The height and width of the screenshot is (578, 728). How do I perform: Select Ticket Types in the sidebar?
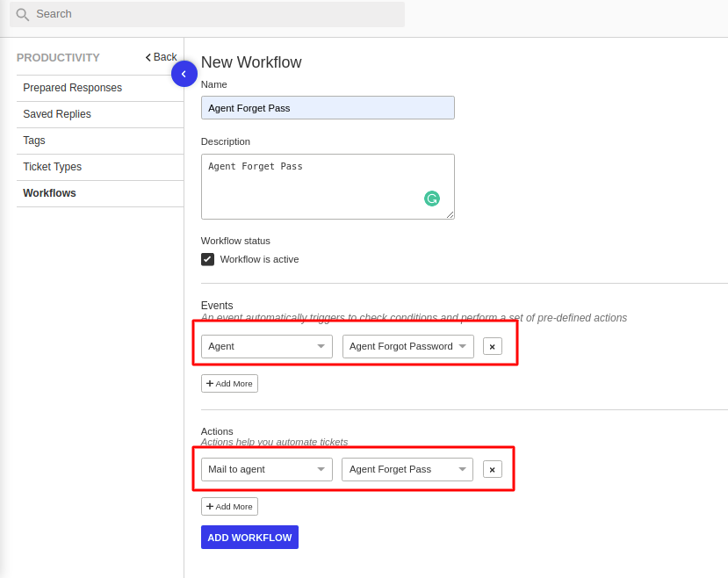point(53,167)
